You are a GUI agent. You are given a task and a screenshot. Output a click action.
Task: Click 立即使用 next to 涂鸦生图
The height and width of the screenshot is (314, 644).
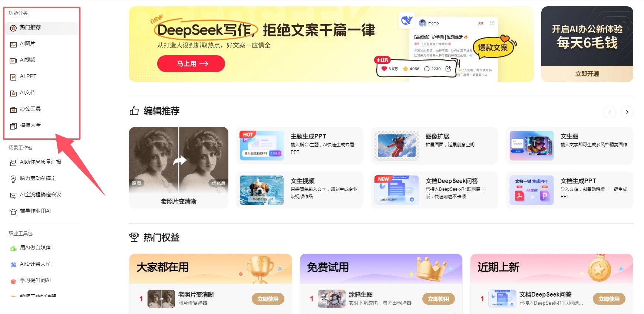click(438, 299)
